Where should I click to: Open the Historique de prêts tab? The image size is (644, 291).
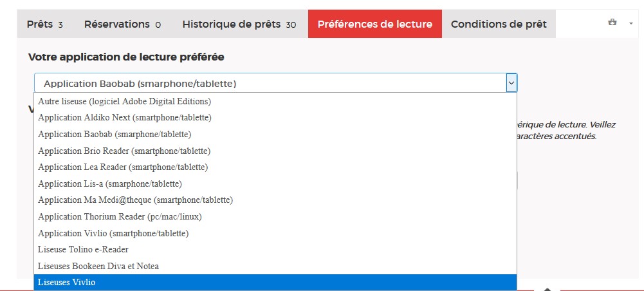239,24
